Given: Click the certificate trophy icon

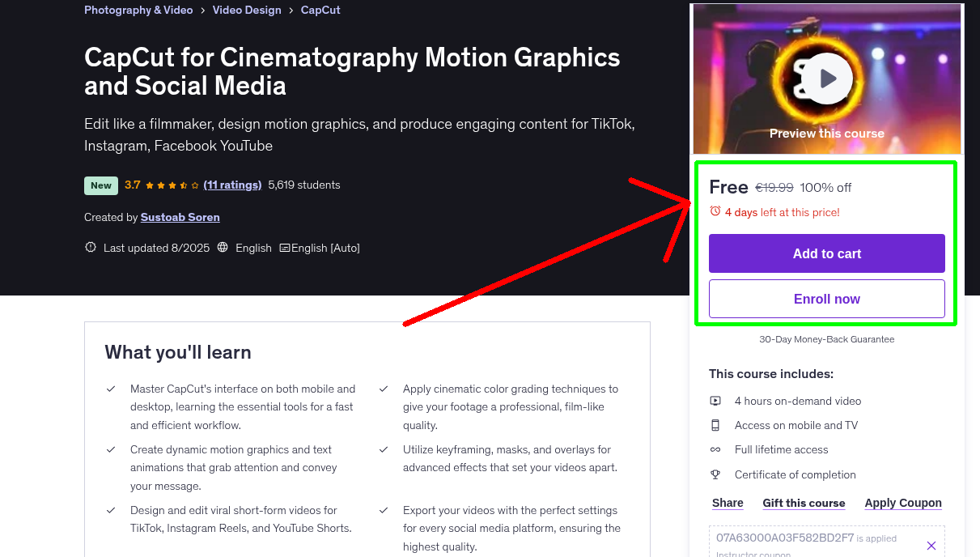Looking at the screenshot, I should tap(715, 474).
